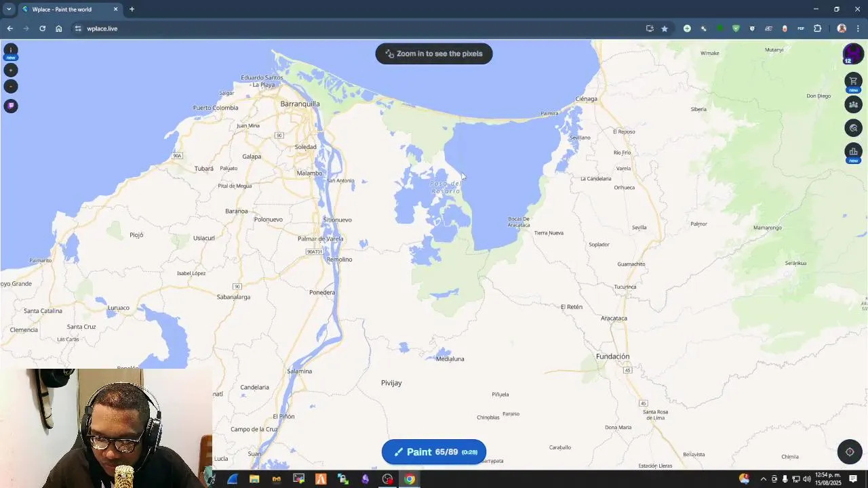Open Chrome three-dot menu
The image size is (868, 488).
pos(858,28)
